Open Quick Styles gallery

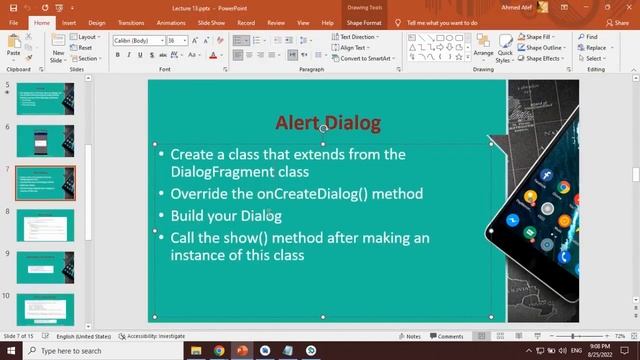point(505,49)
